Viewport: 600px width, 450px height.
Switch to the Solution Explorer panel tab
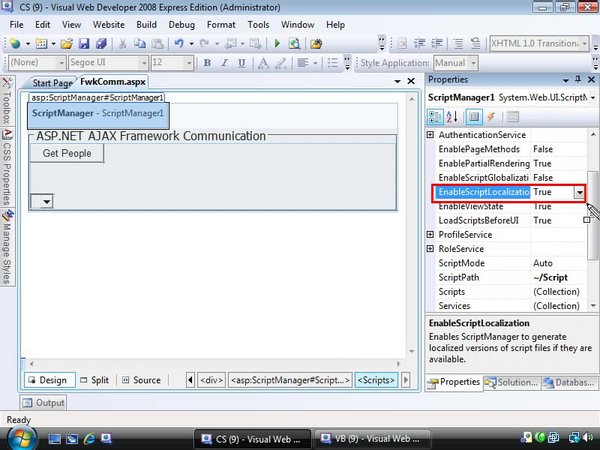(x=512, y=382)
